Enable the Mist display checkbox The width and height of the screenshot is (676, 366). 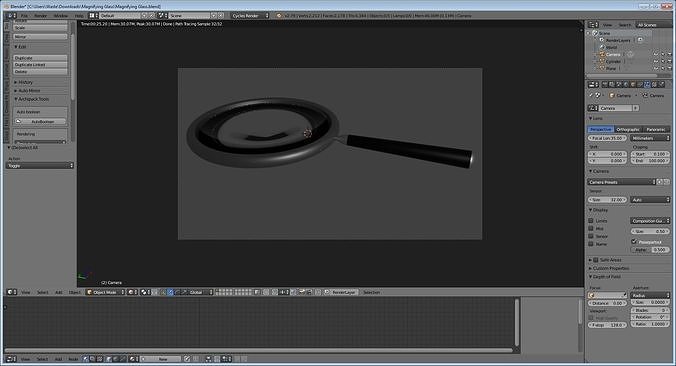tap(591, 228)
